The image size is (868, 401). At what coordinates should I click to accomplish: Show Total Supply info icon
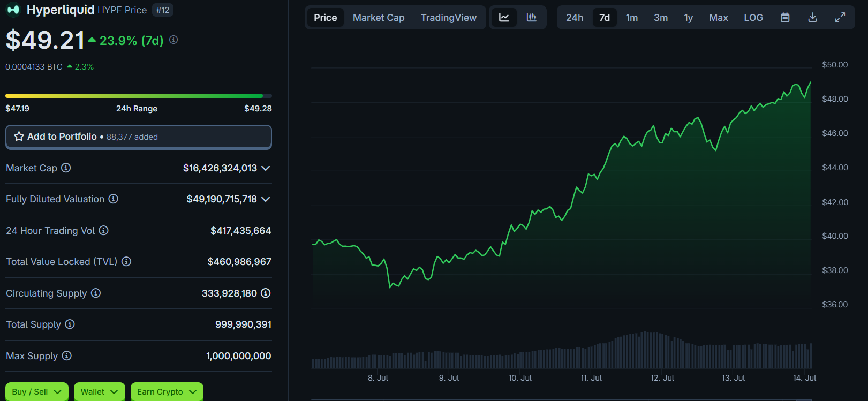click(x=70, y=324)
